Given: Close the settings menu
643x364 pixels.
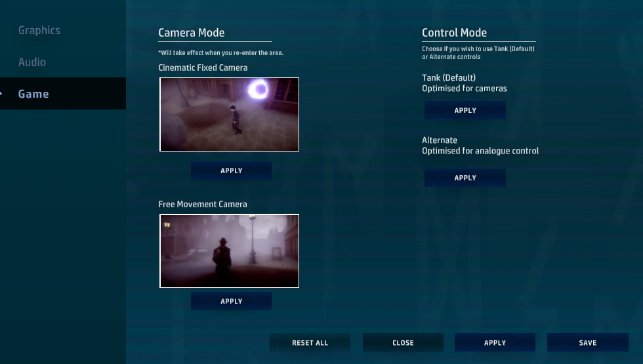Looking at the screenshot, I should (403, 342).
